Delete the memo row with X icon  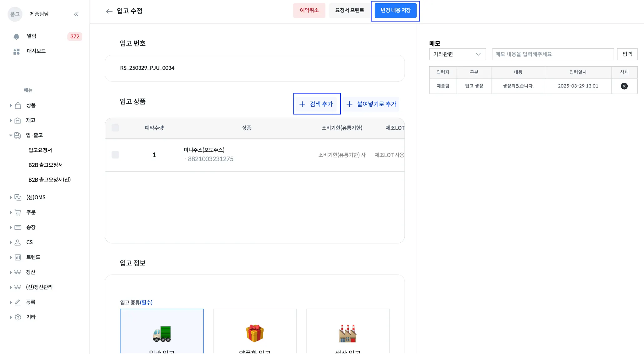point(624,86)
